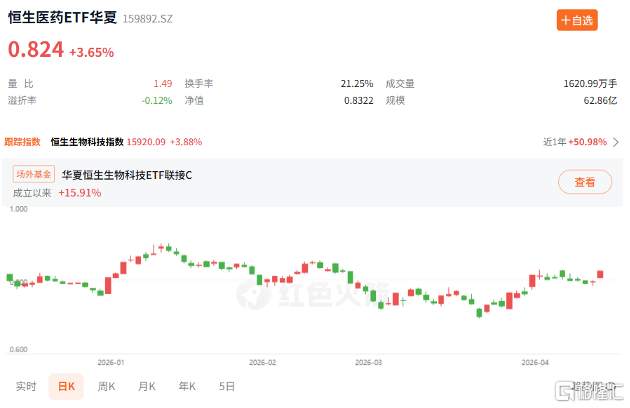
Task: Expand the 近1年 chevron arrow
Action: click(x=616, y=142)
